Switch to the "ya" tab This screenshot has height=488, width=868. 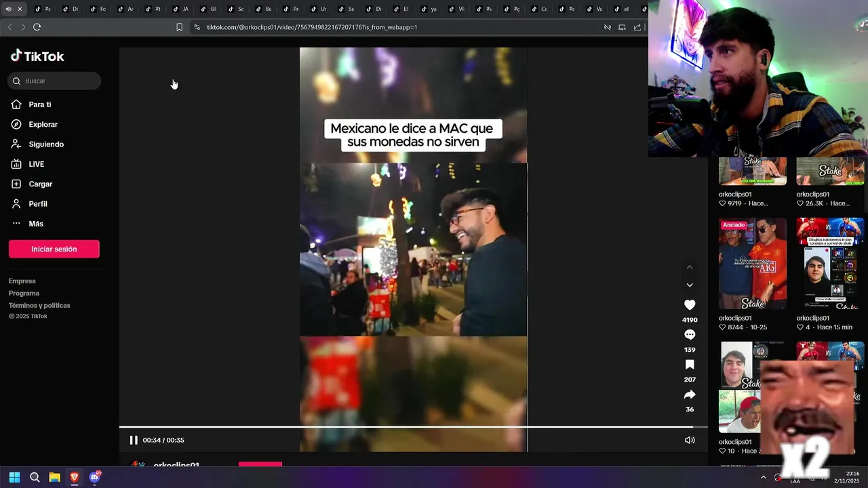tap(429, 9)
